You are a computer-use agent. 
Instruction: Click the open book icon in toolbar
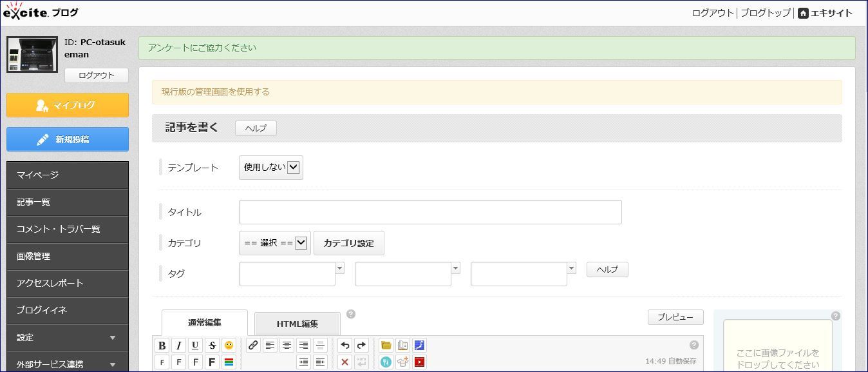point(402,346)
